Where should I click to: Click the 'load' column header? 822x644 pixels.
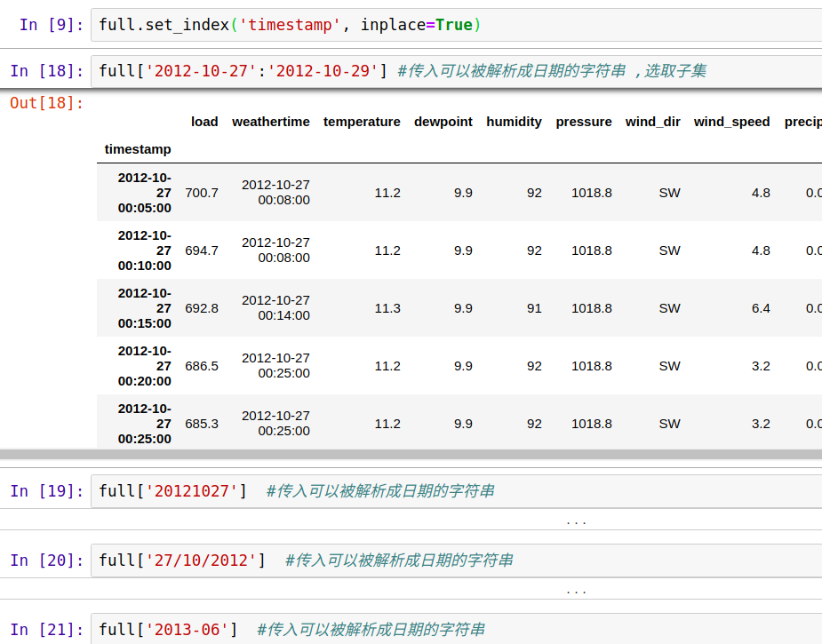[x=204, y=122]
